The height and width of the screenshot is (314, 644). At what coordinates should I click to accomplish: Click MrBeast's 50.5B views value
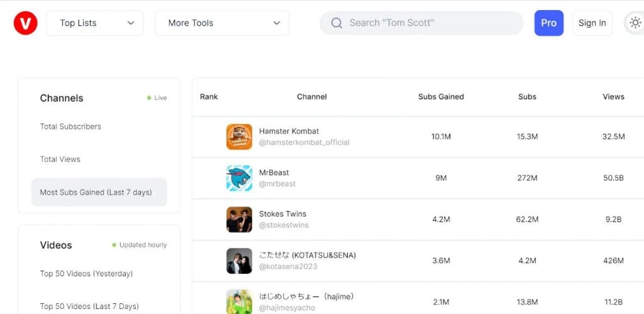pos(614,178)
